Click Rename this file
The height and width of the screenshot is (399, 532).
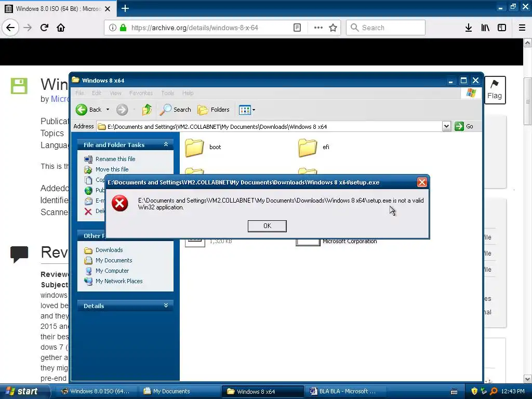click(x=115, y=159)
